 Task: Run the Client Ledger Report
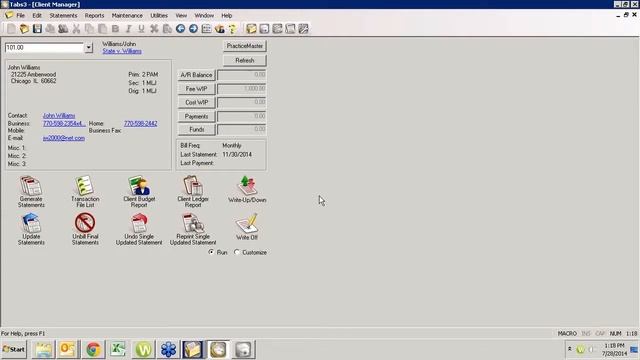pyautogui.click(x=193, y=192)
